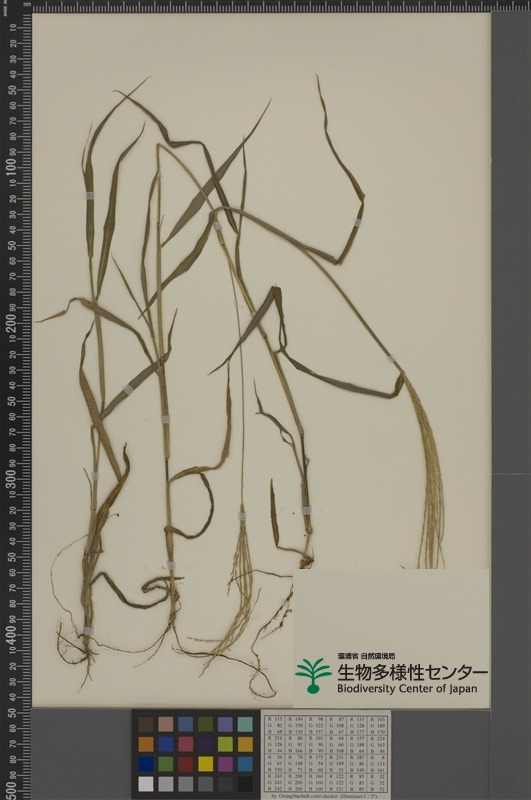Click the 100 mark on the ruler
This screenshot has width=531, height=800.
[x=11, y=168]
